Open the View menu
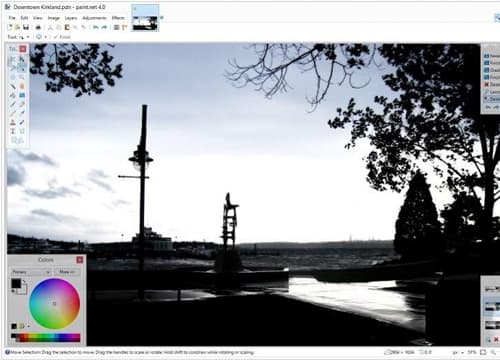This screenshot has width=500, height=360. pyautogui.click(x=38, y=18)
